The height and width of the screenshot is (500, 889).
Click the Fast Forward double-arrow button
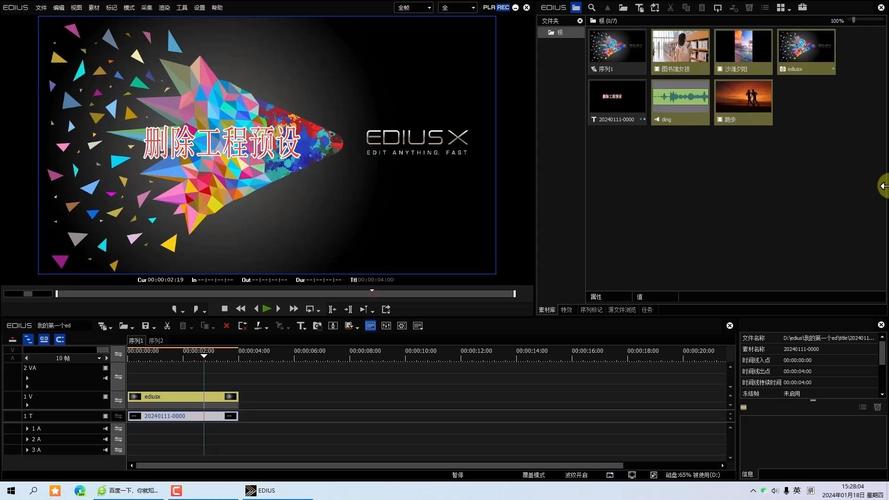(293, 309)
